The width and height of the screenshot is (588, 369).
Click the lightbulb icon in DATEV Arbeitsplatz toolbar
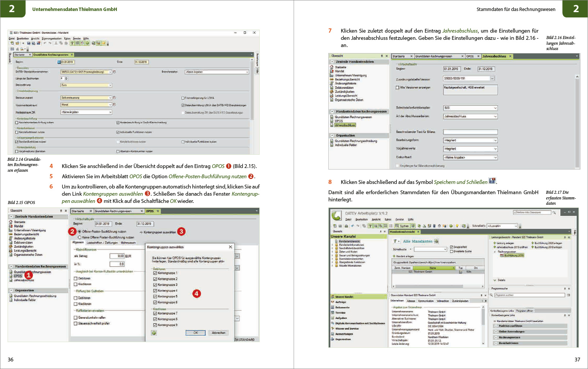point(457,226)
